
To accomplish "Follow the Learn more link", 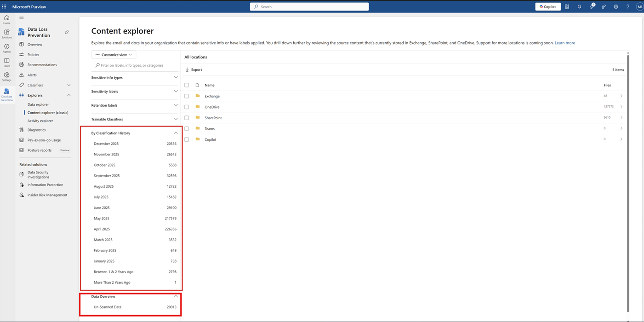I will [564, 43].
